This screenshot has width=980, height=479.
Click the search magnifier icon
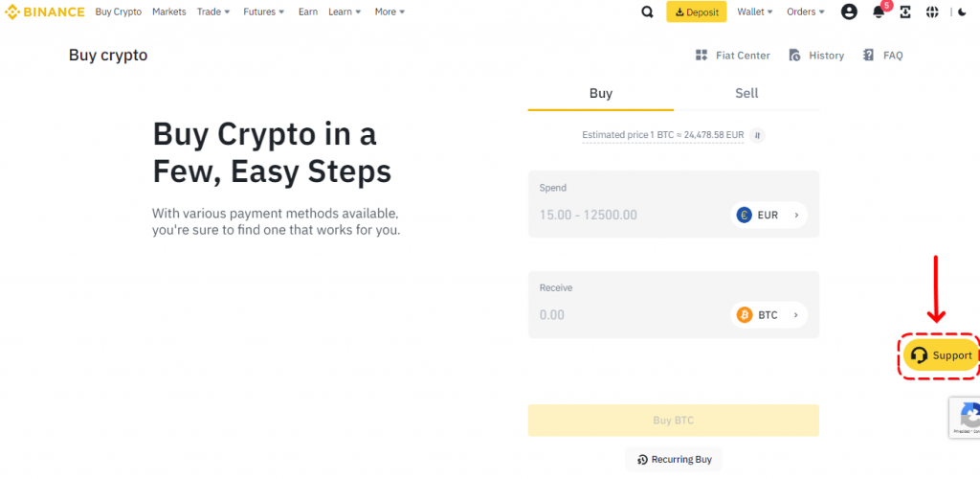(648, 12)
